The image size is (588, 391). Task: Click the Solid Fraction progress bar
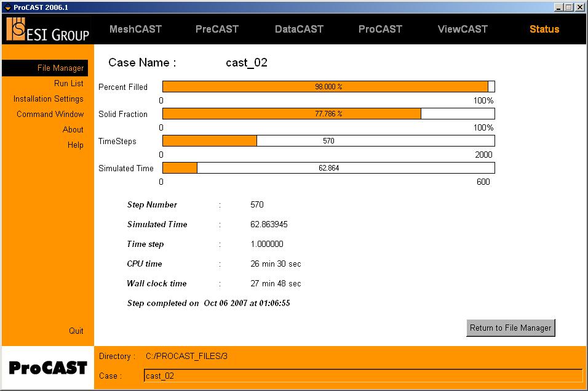click(328, 113)
